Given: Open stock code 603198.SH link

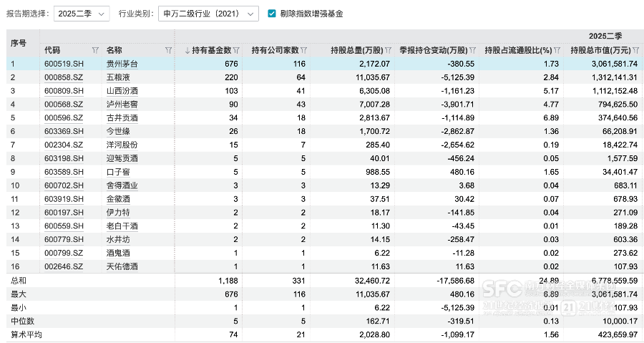Looking at the screenshot, I should click(64, 158).
